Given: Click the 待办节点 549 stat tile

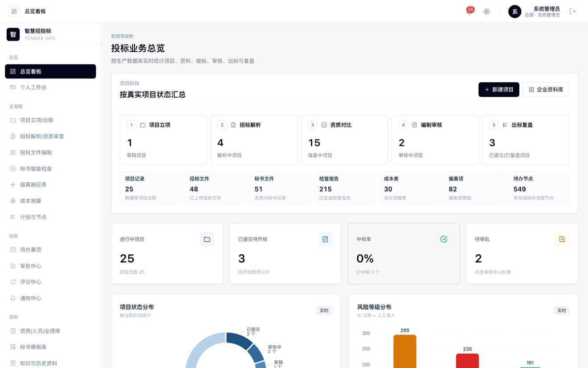Looking at the screenshot, I should (x=539, y=188).
